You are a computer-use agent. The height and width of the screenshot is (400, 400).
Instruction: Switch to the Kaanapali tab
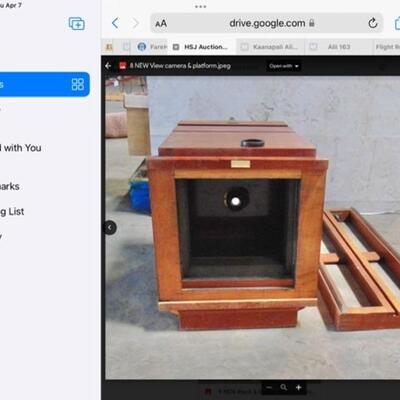click(271, 47)
